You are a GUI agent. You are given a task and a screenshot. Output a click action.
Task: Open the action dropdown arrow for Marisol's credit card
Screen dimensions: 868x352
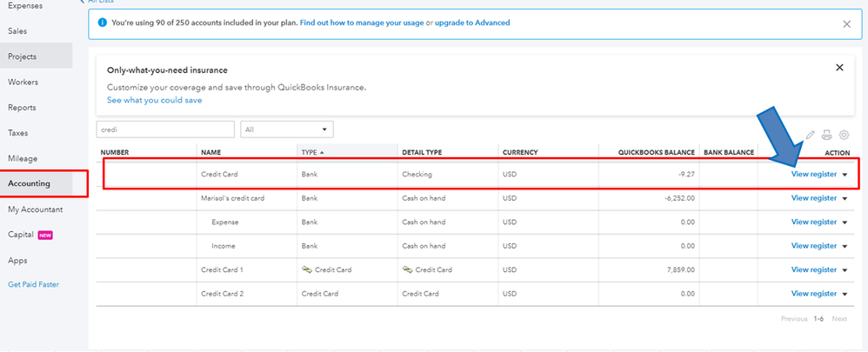click(x=845, y=199)
